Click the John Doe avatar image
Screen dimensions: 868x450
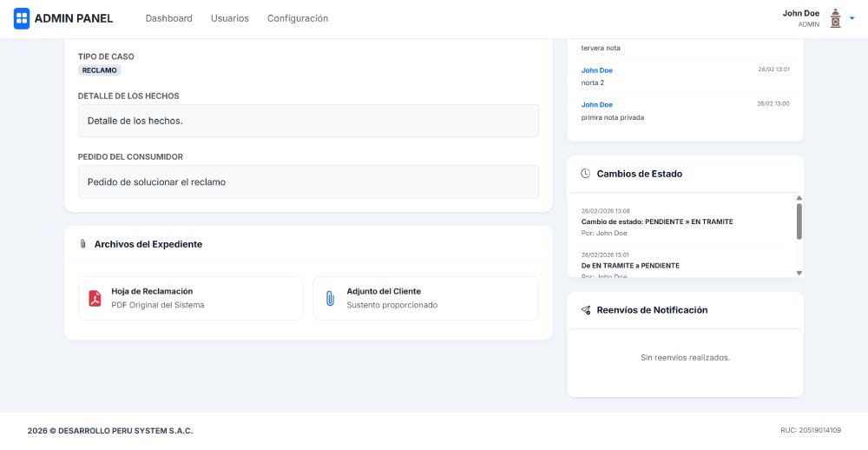coord(835,18)
